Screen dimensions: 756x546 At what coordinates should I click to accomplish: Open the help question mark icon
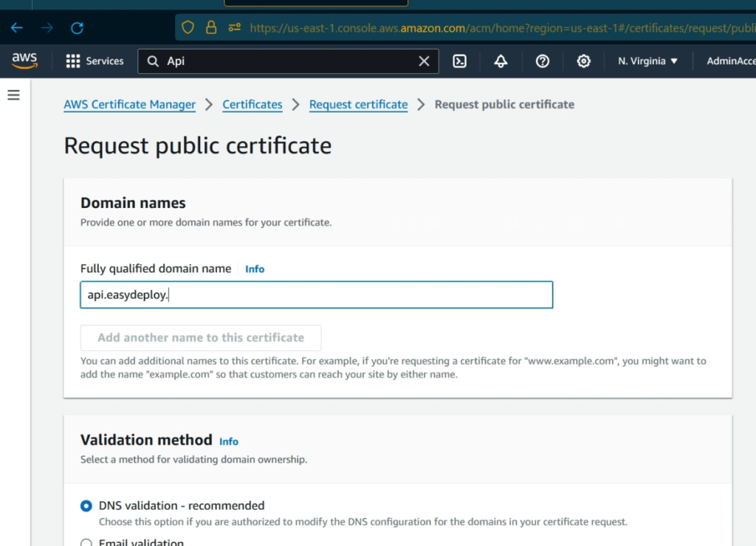[543, 61]
